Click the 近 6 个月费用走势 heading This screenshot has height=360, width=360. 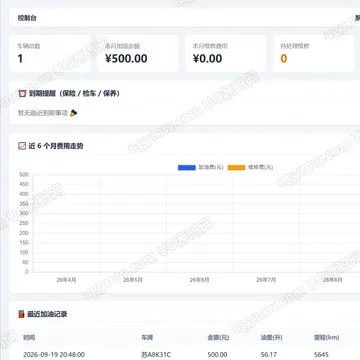coord(56,146)
